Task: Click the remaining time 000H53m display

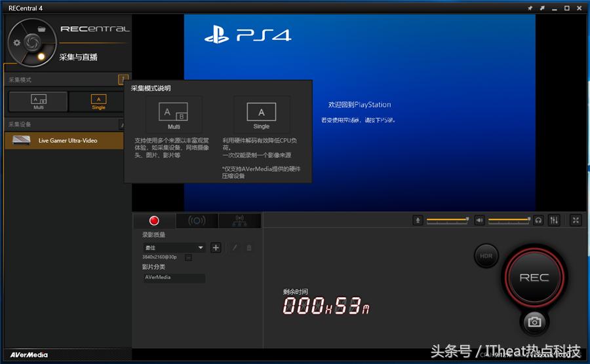Action: pos(326,305)
